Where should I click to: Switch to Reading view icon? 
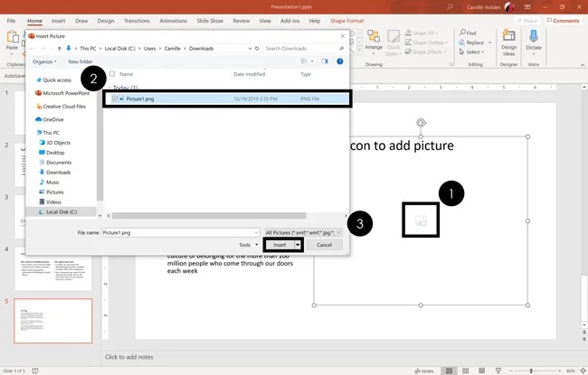(x=482, y=370)
